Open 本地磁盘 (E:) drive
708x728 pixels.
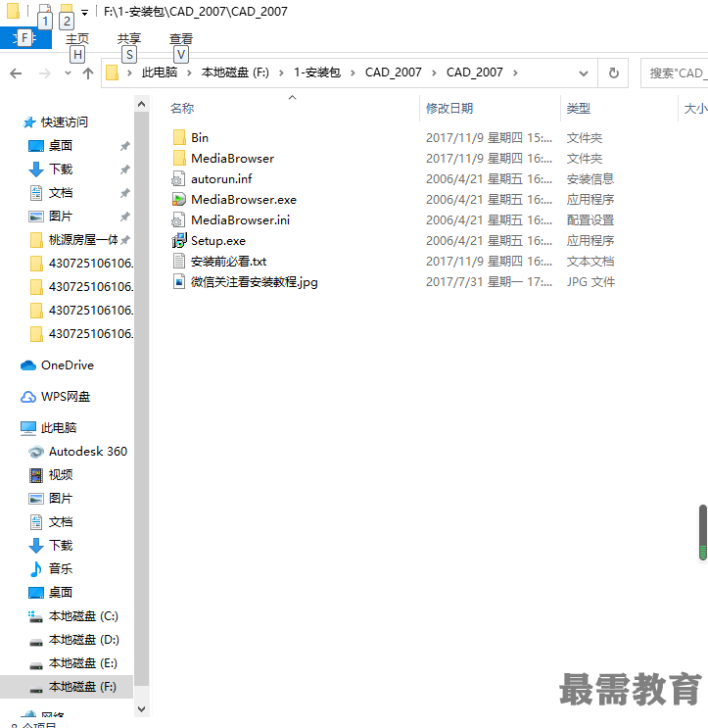82,663
